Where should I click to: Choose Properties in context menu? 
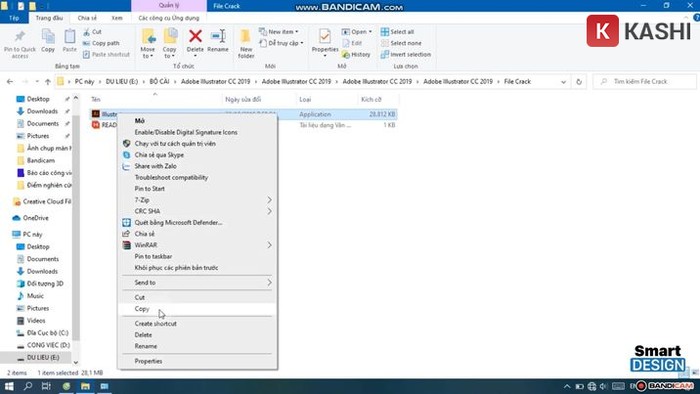pos(197,361)
